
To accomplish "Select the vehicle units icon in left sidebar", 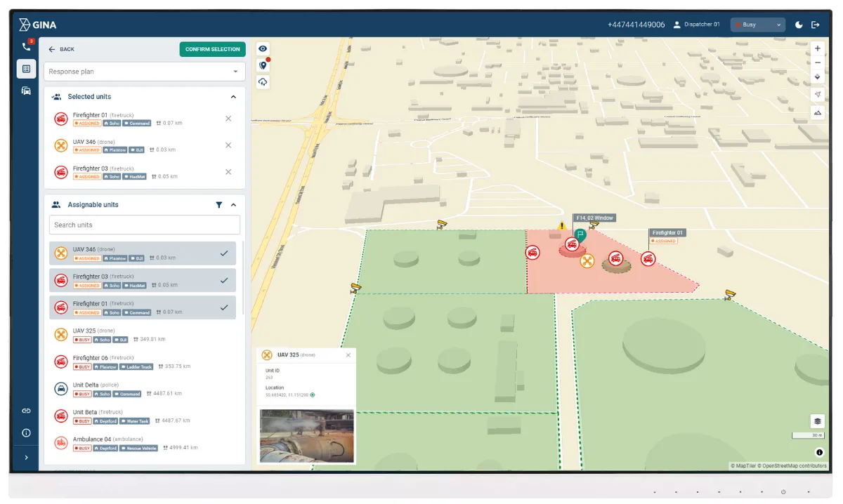I will click(x=25, y=91).
